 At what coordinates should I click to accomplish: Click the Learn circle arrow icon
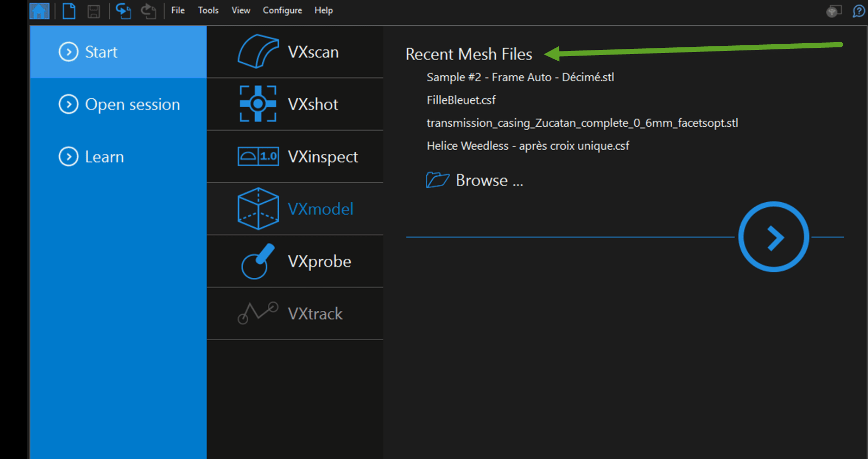point(69,156)
